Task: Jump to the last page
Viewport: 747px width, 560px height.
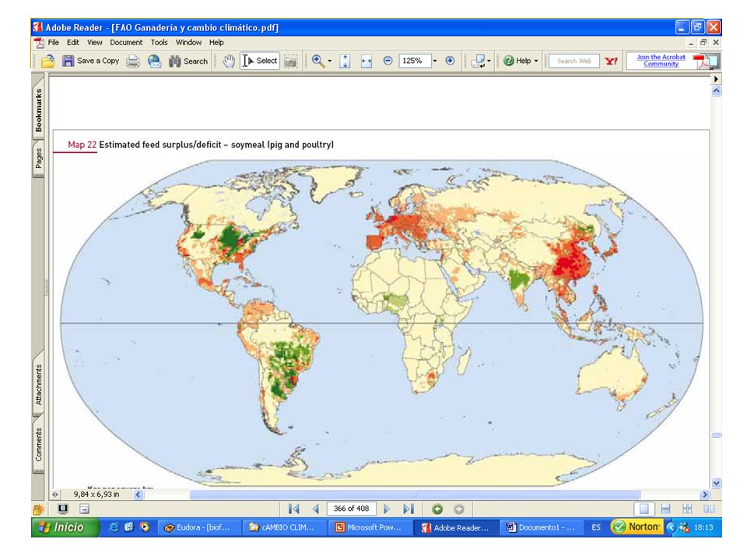Action: 409,509
